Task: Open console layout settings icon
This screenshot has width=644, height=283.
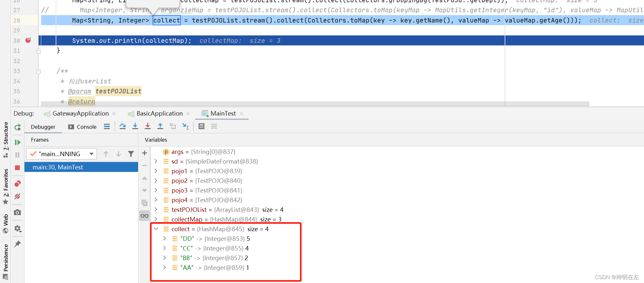Action: (107, 126)
